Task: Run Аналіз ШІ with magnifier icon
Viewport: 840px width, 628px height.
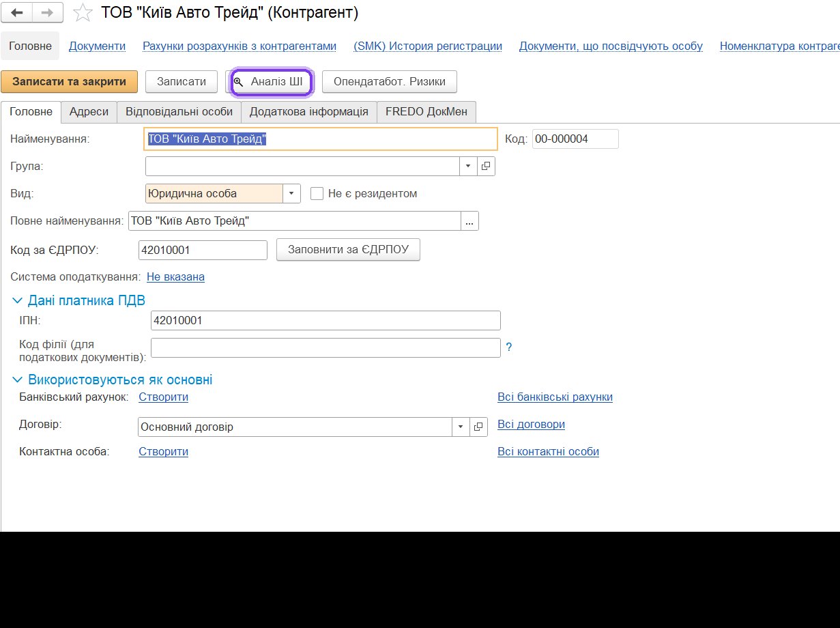Action: point(272,82)
